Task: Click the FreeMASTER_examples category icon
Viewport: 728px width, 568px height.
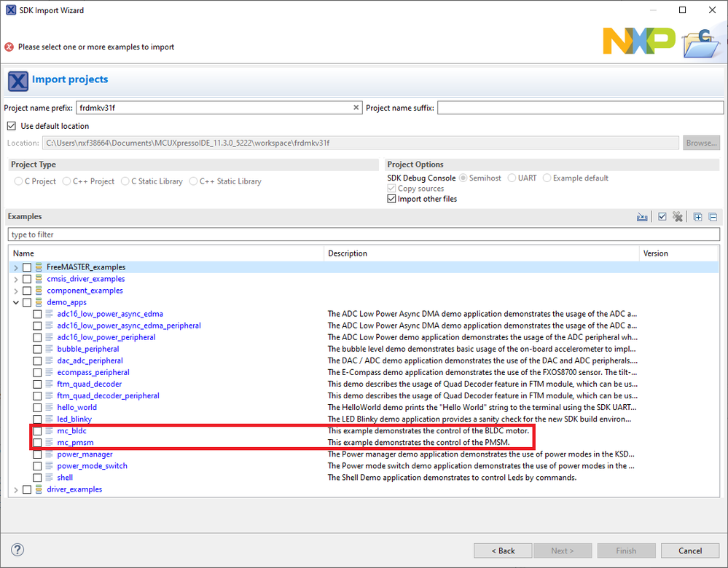Action: click(39, 267)
